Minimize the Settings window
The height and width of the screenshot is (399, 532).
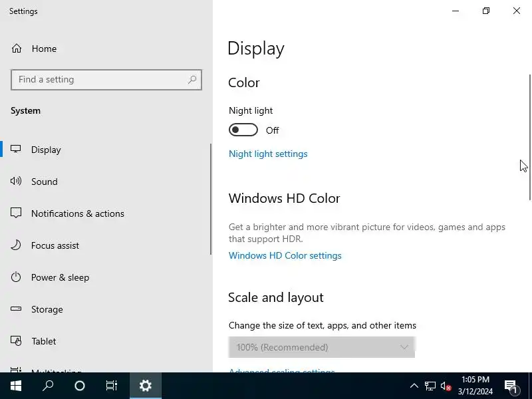456,11
